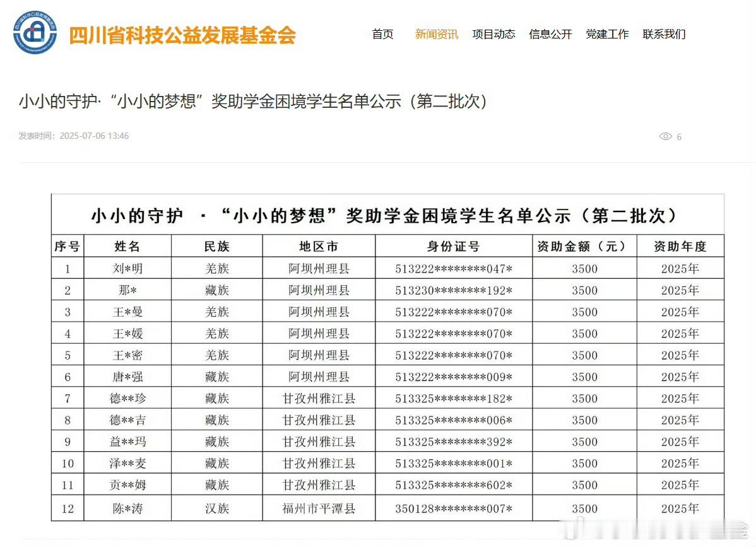Select the name cell 王*媛
The width and height of the screenshot is (756, 547).
[x=127, y=334]
